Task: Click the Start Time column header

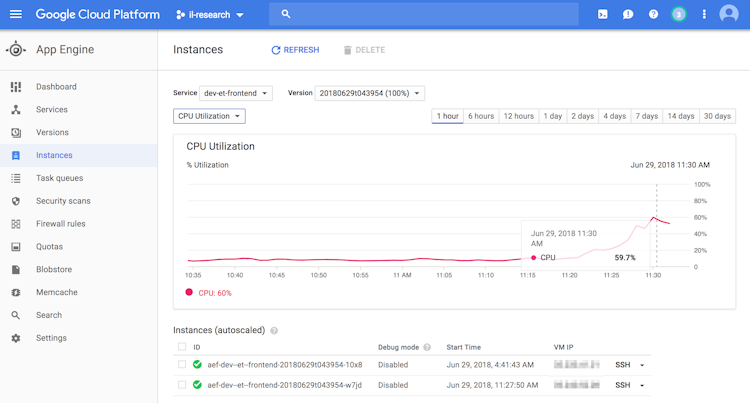Action: (463, 347)
